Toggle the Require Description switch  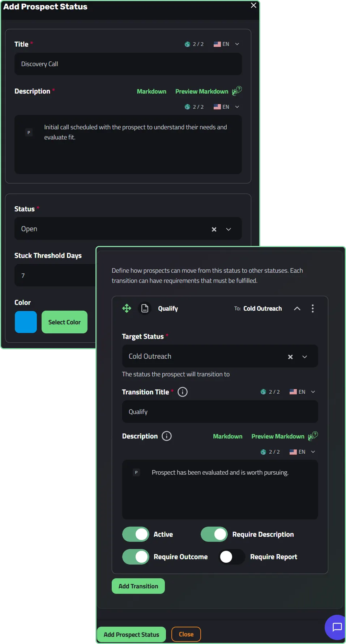(x=214, y=534)
